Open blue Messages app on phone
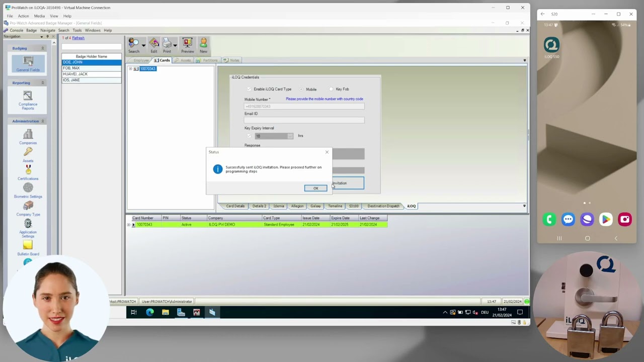The image size is (644, 362). coord(568,219)
